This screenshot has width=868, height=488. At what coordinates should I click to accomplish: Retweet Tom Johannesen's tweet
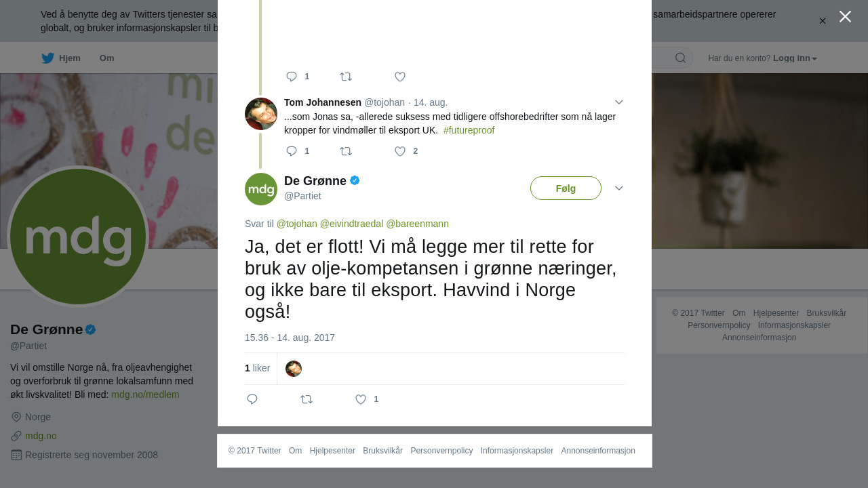point(346,151)
